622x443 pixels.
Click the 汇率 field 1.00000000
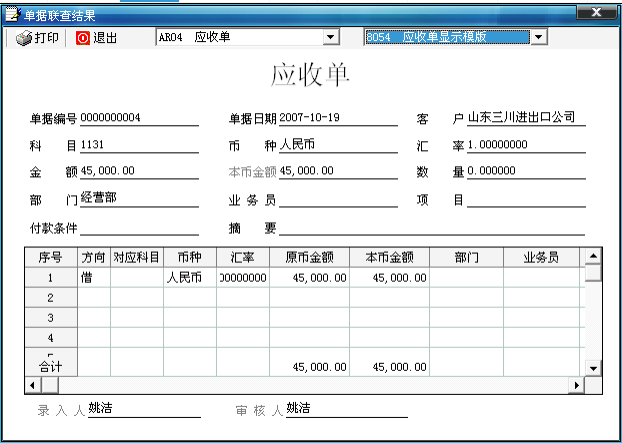click(526, 145)
